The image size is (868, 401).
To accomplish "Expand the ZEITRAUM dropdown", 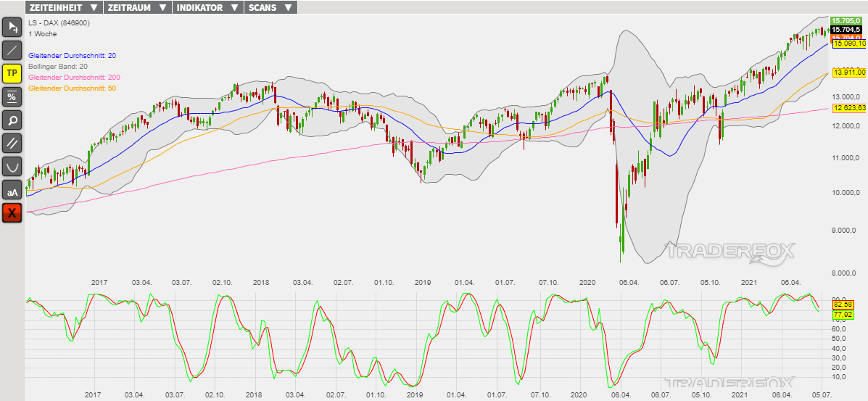I will tap(136, 8).
